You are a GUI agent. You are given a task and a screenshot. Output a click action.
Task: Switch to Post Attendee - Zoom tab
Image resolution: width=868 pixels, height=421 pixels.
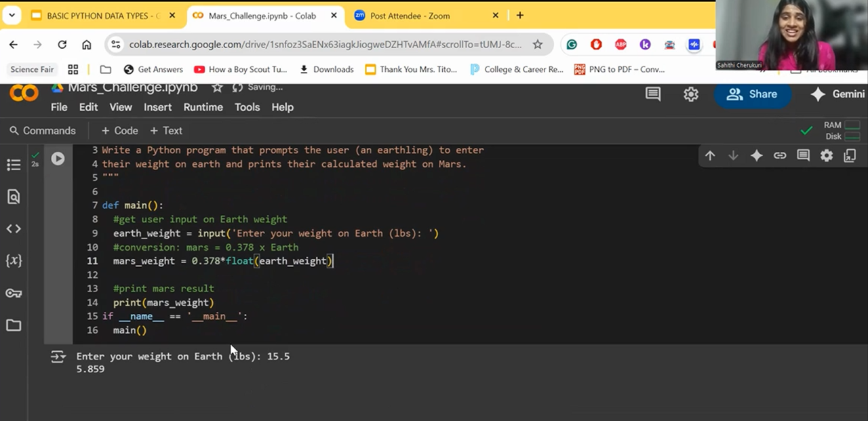427,16
